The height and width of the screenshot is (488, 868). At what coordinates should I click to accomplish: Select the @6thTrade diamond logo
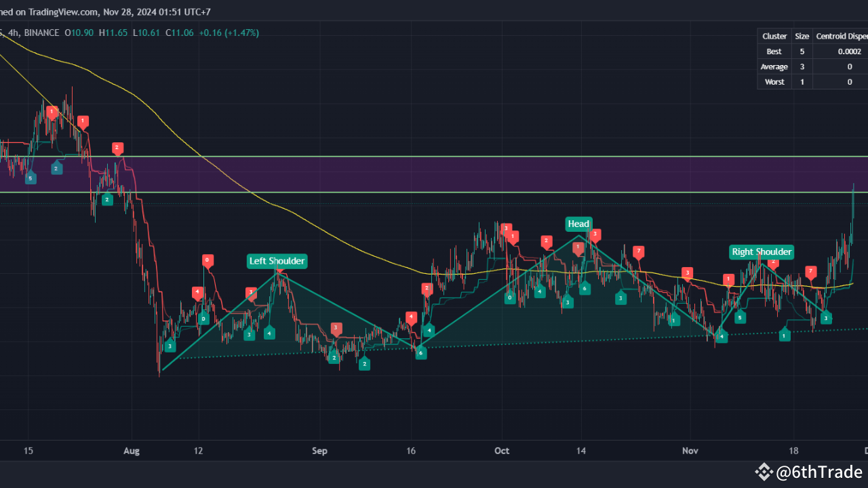764,471
